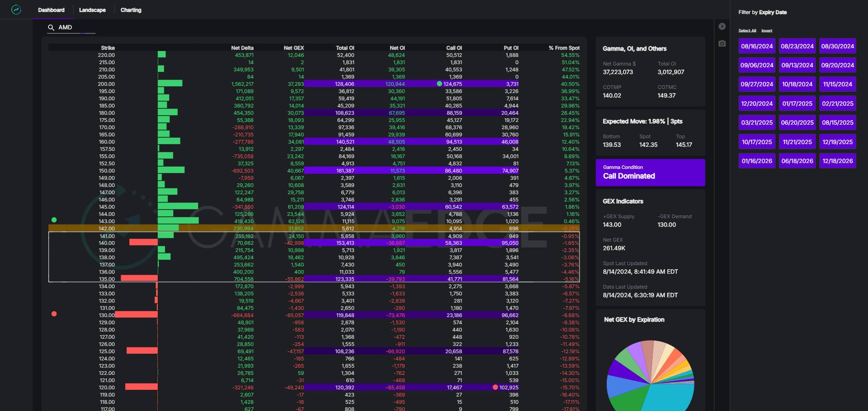Click Invert expiry selection link
The image size is (868, 411).
pyautogui.click(x=767, y=31)
